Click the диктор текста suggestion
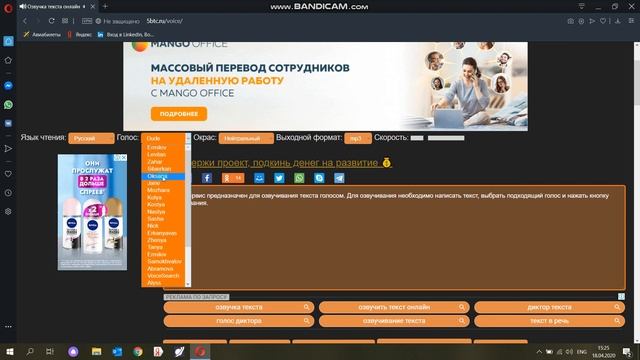The height and width of the screenshot is (360, 640). tap(549, 307)
